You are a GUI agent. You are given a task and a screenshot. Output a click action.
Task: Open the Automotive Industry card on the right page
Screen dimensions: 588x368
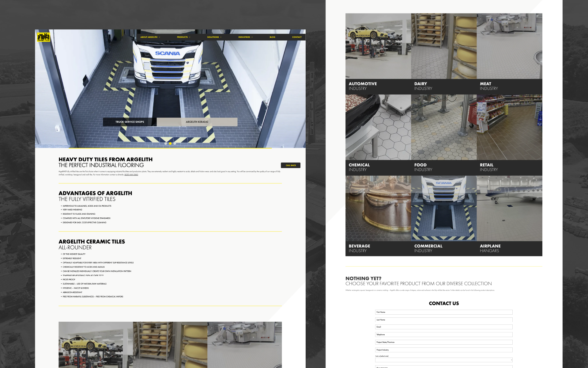pyautogui.click(x=378, y=54)
